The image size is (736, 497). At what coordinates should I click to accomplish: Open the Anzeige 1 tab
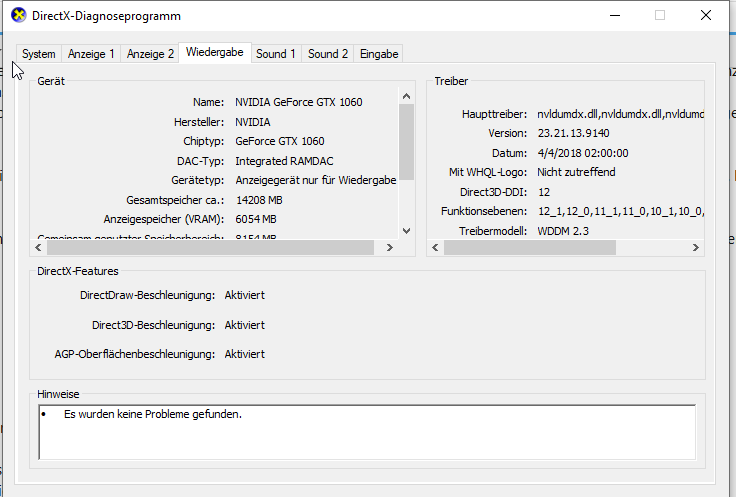click(91, 54)
